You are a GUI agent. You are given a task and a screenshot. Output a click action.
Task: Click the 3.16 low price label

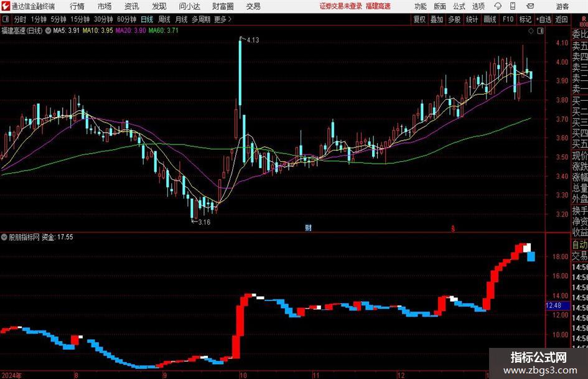204,222
